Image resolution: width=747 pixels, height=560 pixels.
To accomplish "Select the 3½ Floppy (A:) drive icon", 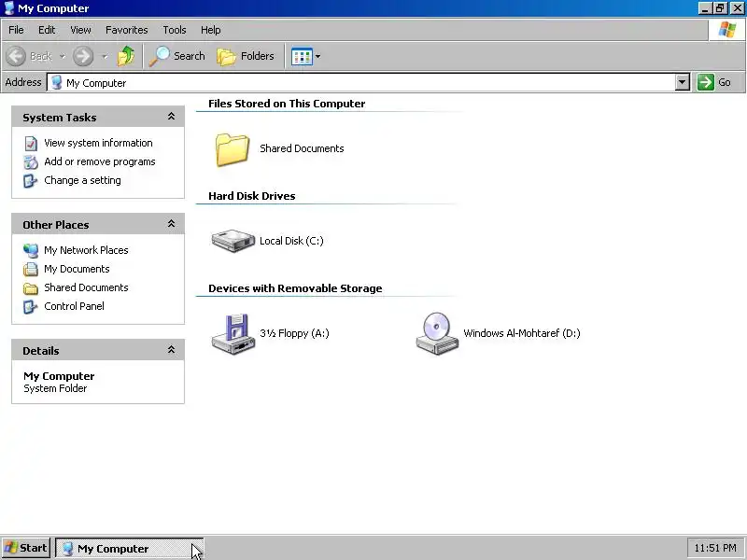I will click(x=233, y=334).
